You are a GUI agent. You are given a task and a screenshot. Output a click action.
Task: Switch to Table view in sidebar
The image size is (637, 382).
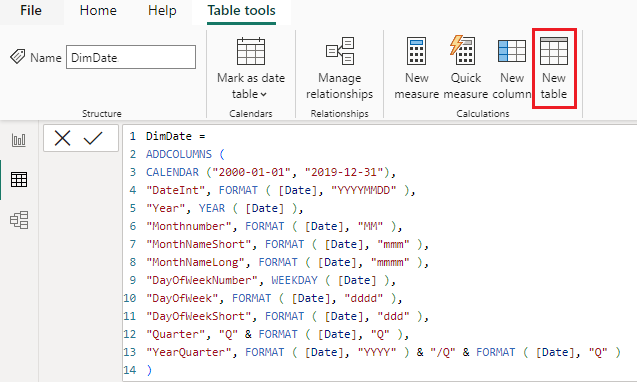pyautogui.click(x=19, y=180)
